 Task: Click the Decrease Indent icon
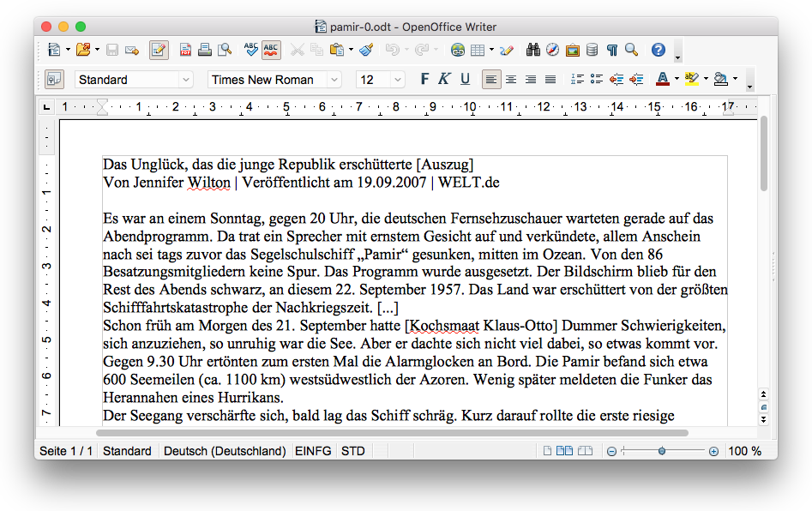point(617,79)
